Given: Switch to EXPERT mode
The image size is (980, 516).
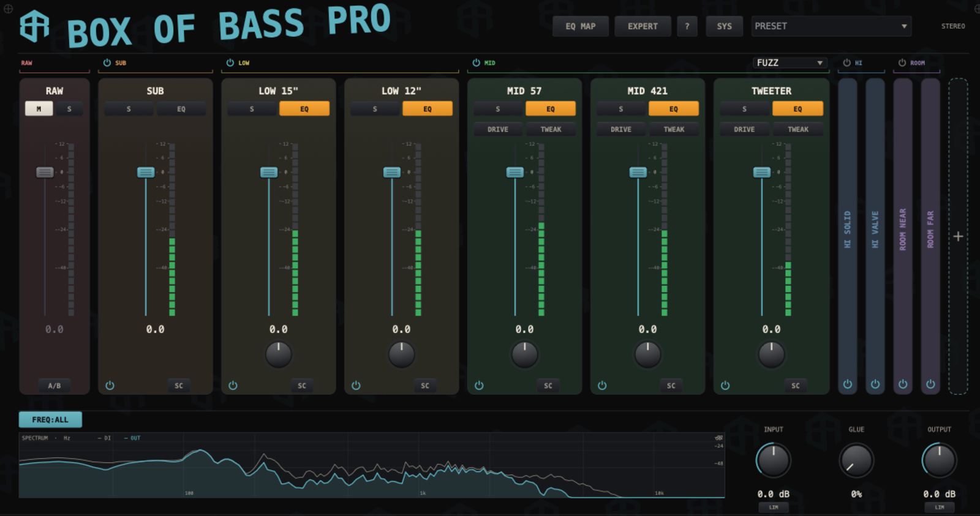Looking at the screenshot, I should pos(643,26).
